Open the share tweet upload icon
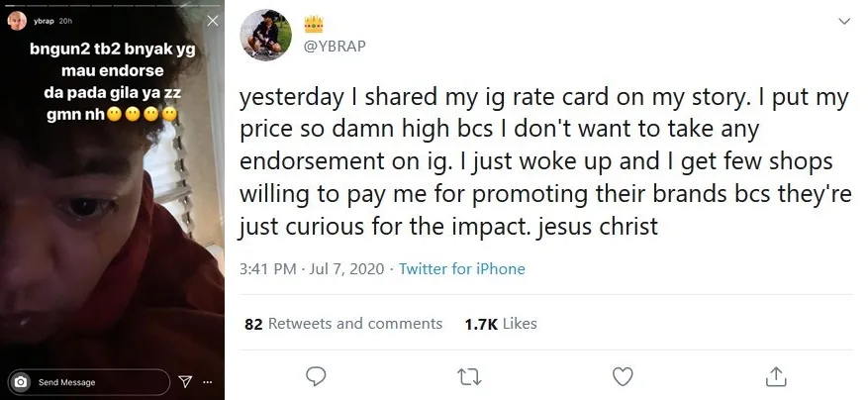 (776, 376)
